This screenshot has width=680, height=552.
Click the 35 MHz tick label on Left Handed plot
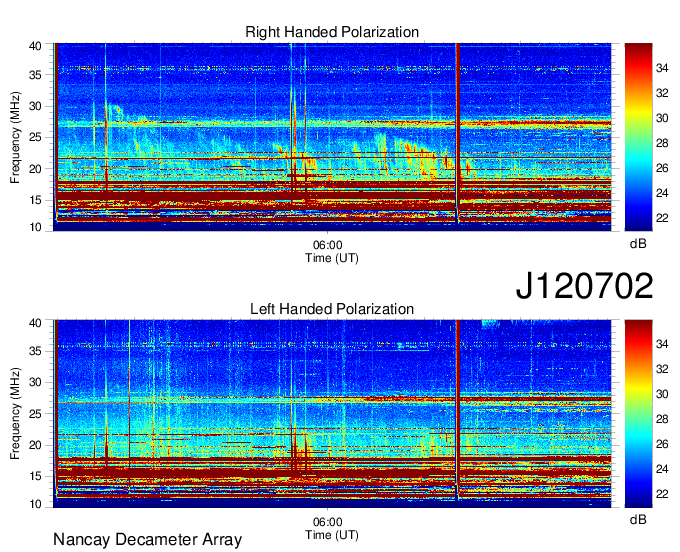coord(35,351)
